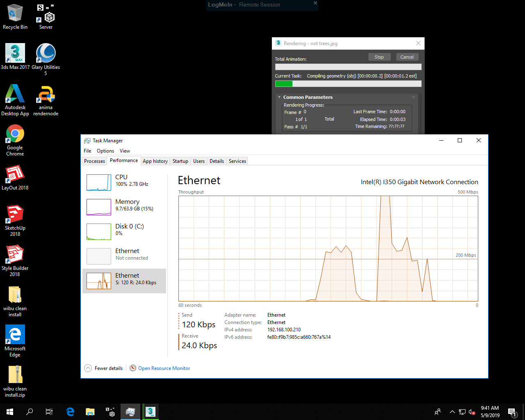
Task: Collapse Task Manager with Fewer details
Action: (x=104, y=368)
